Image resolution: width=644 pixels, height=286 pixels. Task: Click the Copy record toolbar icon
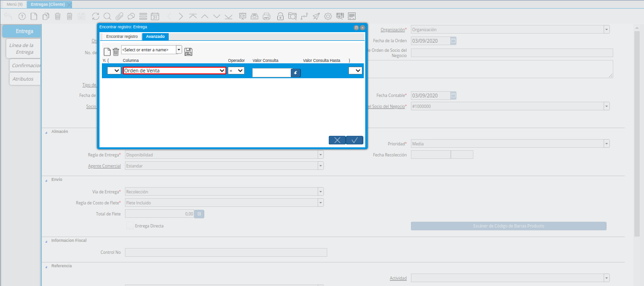point(46,16)
